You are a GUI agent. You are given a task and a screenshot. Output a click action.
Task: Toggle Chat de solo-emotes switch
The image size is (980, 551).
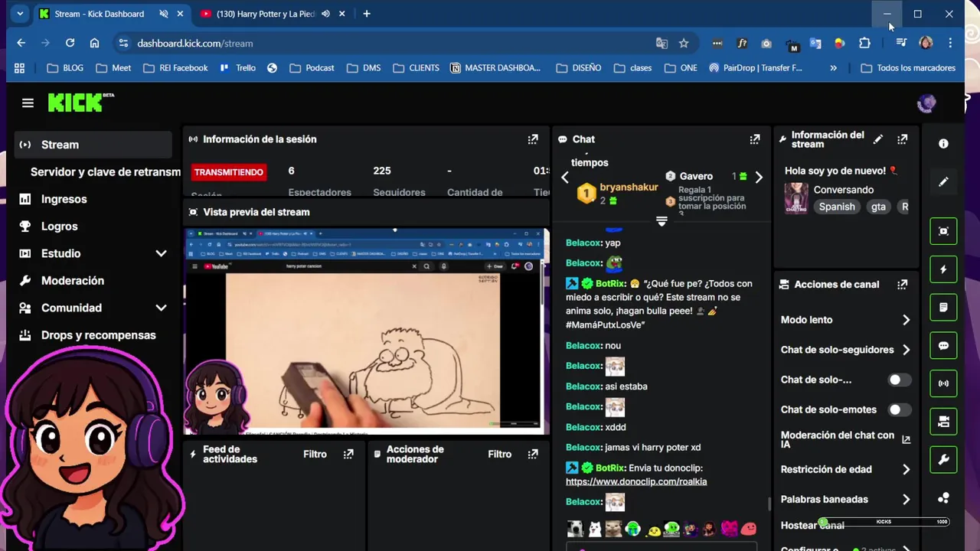pos(899,409)
